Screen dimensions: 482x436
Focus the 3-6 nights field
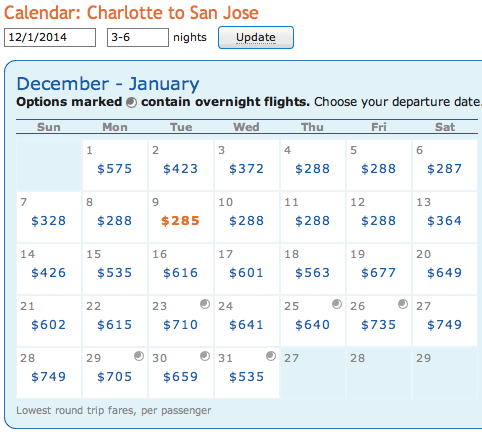(x=138, y=37)
